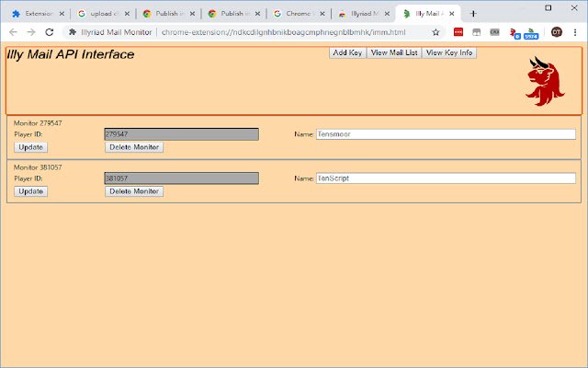Click the 'Illy Mail API Interface' heading

coord(71,54)
